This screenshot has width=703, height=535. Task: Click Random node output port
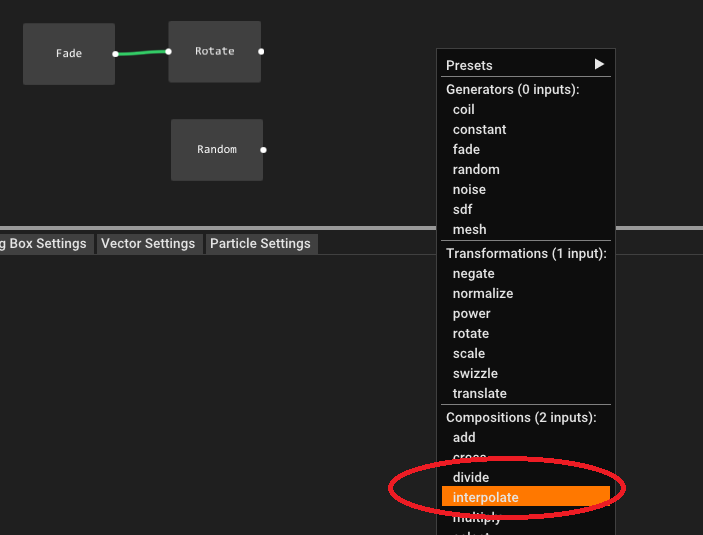tap(263, 150)
